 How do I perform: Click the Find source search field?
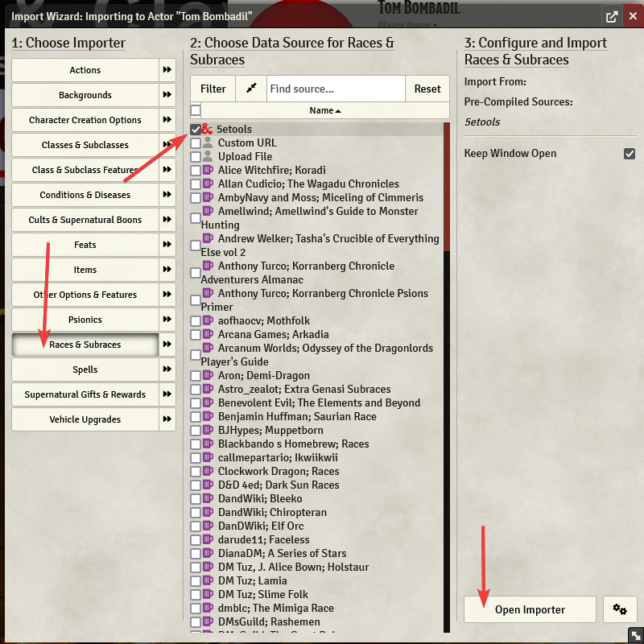click(x=335, y=89)
